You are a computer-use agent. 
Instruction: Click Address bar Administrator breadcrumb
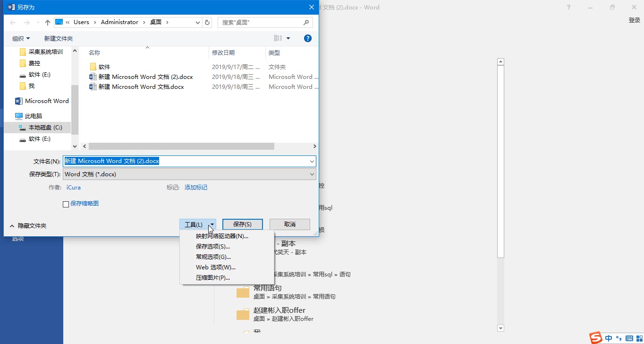(119, 22)
